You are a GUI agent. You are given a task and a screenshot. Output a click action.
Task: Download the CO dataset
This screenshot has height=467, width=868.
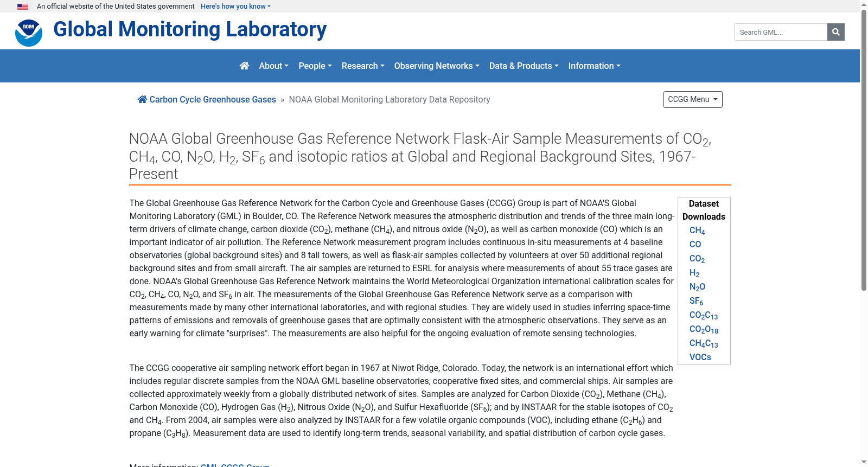[695, 244]
